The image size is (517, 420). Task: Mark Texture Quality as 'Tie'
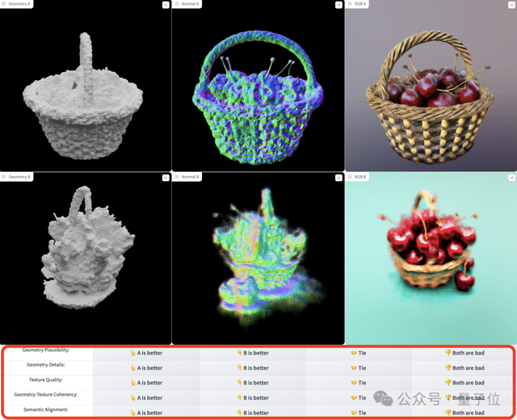pos(359,383)
